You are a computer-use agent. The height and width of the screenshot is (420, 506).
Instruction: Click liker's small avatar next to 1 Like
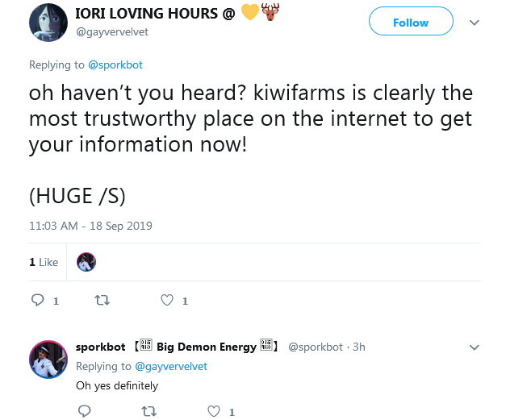click(86, 262)
